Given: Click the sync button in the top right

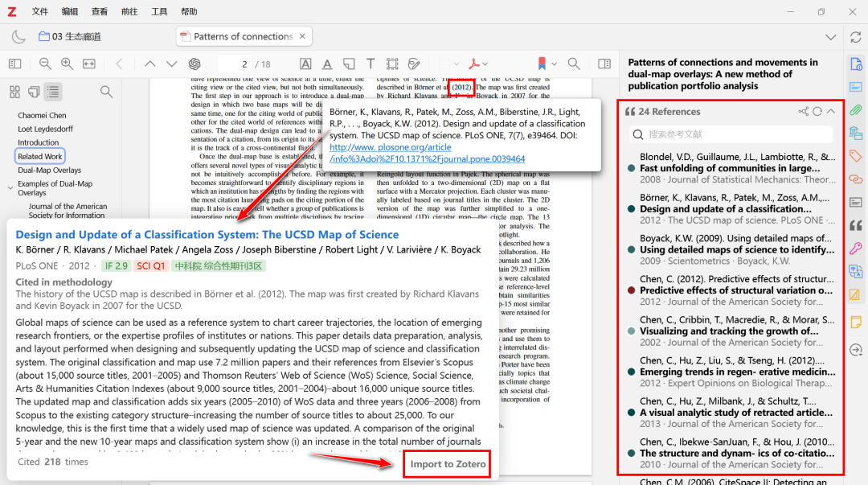Looking at the screenshot, I should coord(855,37).
